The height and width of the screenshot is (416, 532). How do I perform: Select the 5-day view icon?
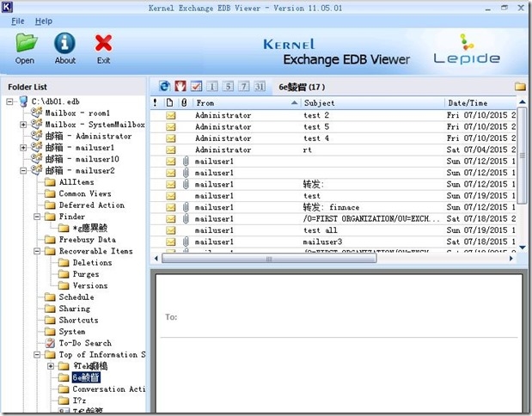coord(228,86)
